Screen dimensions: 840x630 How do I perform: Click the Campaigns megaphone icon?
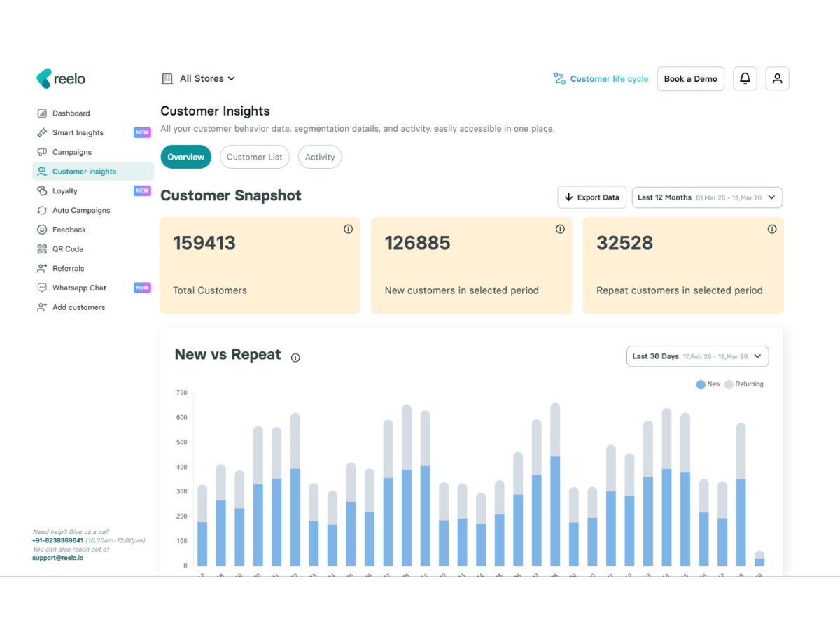click(x=42, y=152)
